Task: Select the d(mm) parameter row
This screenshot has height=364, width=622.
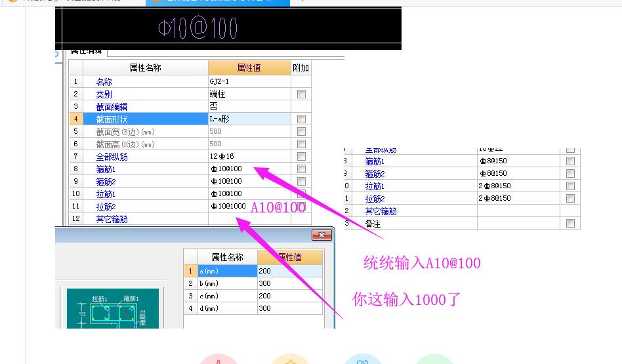Action: tap(227, 308)
